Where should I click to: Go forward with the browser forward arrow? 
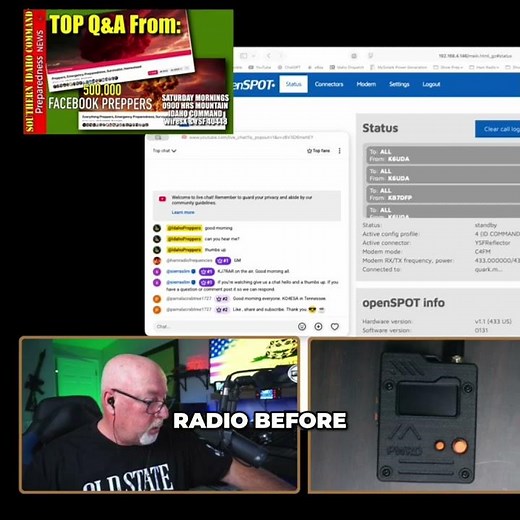tap(281, 56)
